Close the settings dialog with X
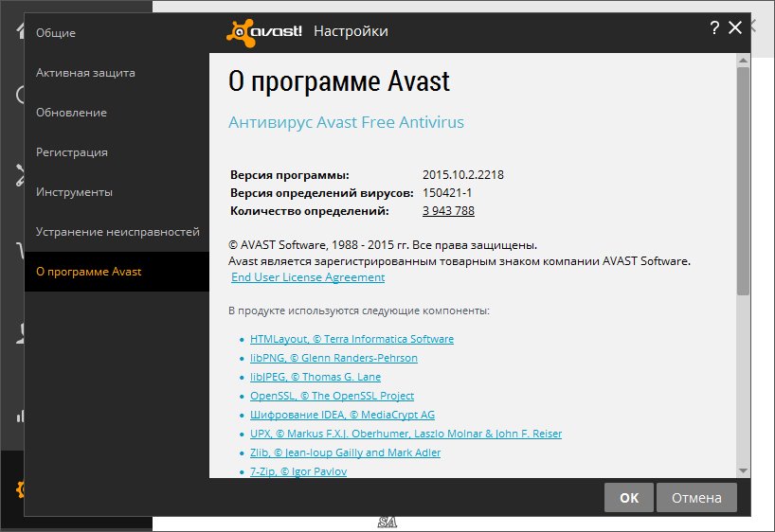 click(x=735, y=28)
